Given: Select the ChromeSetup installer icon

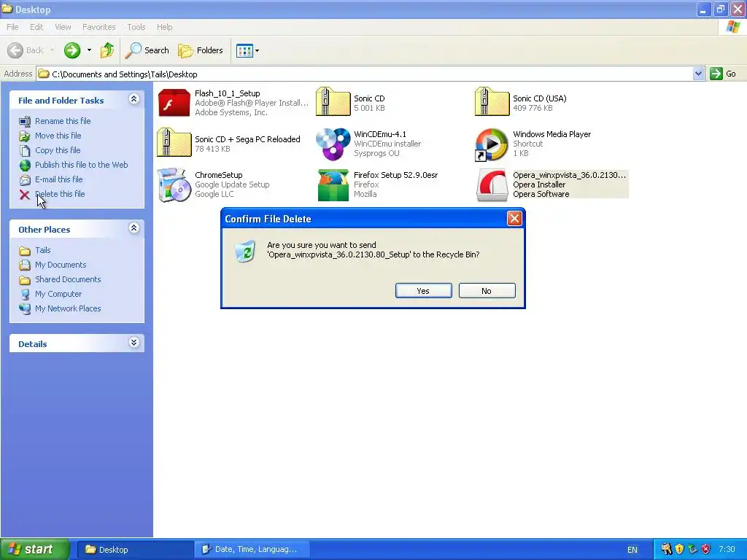Looking at the screenshot, I should tap(174, 184).
